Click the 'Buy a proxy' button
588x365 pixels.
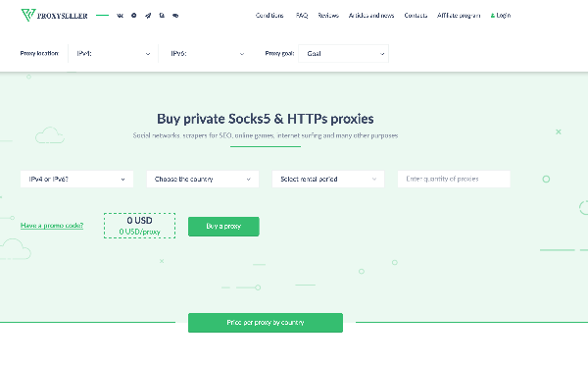pyautogui.click(x=223, y=227)
